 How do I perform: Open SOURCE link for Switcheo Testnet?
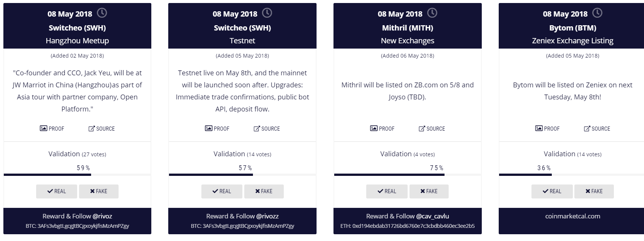tap(267, 129)
